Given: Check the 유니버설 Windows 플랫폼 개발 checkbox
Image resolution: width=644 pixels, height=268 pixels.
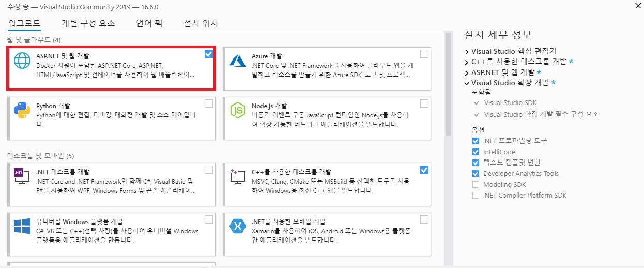Looking at the screenshot, I should [x=209, y=219].
